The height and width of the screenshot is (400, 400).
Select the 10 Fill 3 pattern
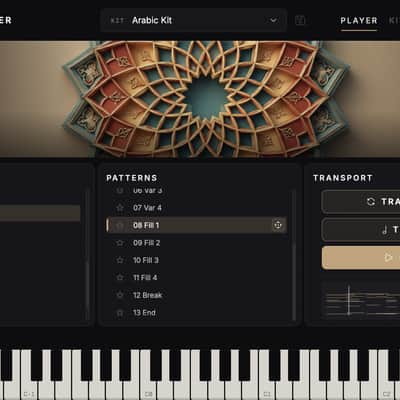196,260
